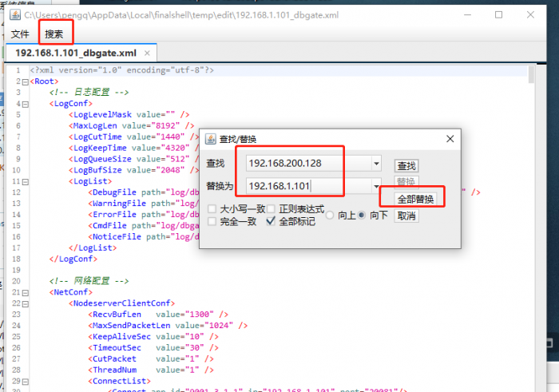Click the 查找 text field
The image size is (559, 392).
[x=309, y=164]
